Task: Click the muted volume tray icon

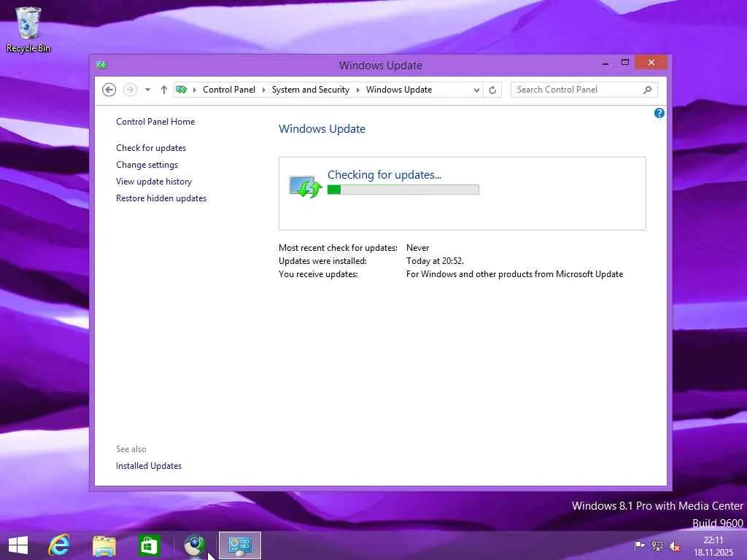Action: 674,546
